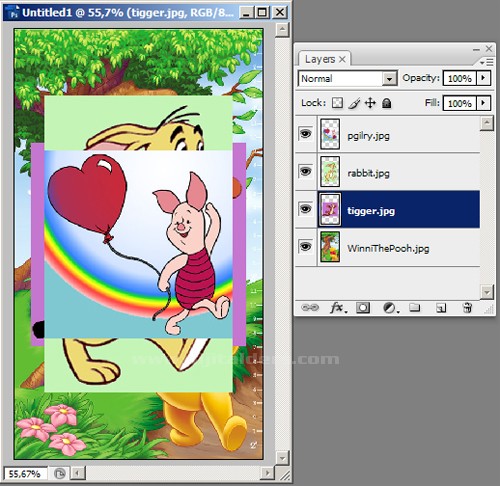
Task: Click the zoom percentage field 55,67%
Action: click(x=25, y=474)
